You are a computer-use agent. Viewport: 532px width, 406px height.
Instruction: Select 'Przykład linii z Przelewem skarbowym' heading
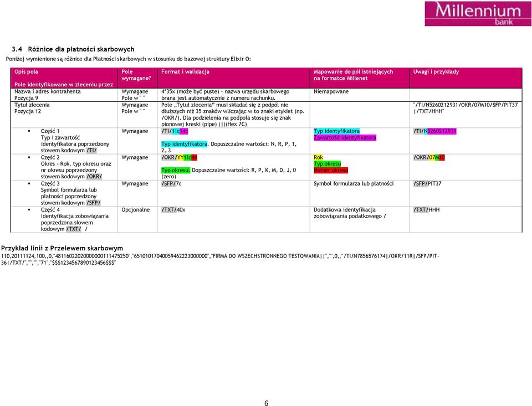coord(62,248)
